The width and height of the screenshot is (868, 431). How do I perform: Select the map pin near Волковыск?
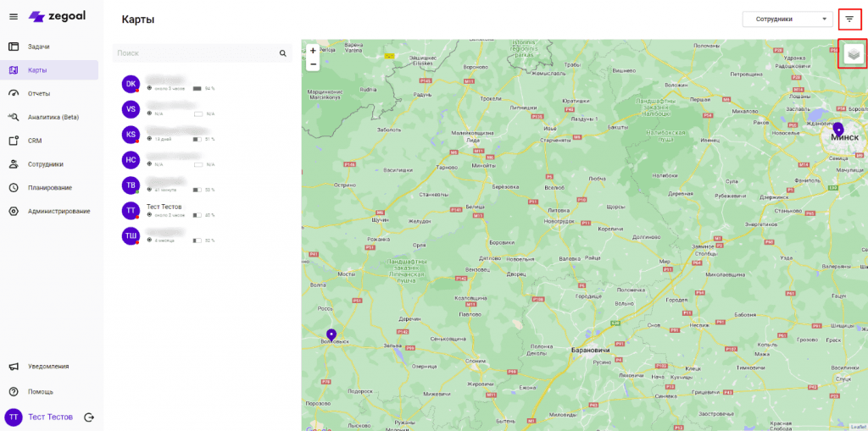pyautogui.click(x=331, y=334)
